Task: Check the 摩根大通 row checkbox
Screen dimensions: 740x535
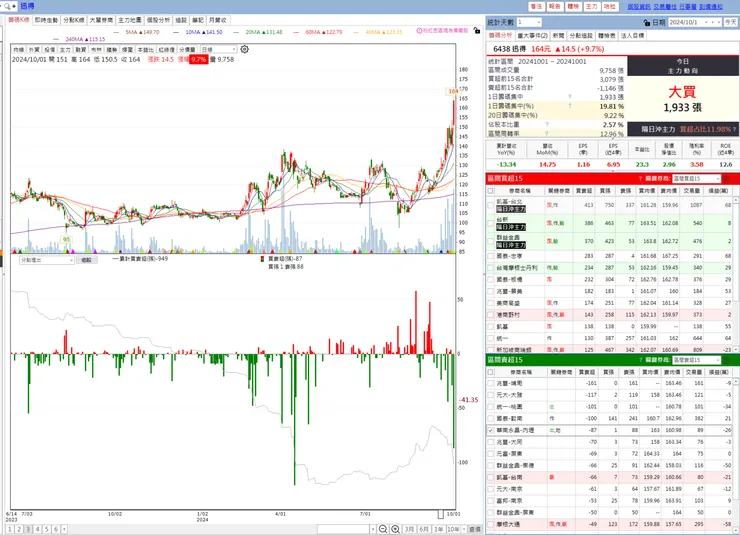Action: (491, 524)
